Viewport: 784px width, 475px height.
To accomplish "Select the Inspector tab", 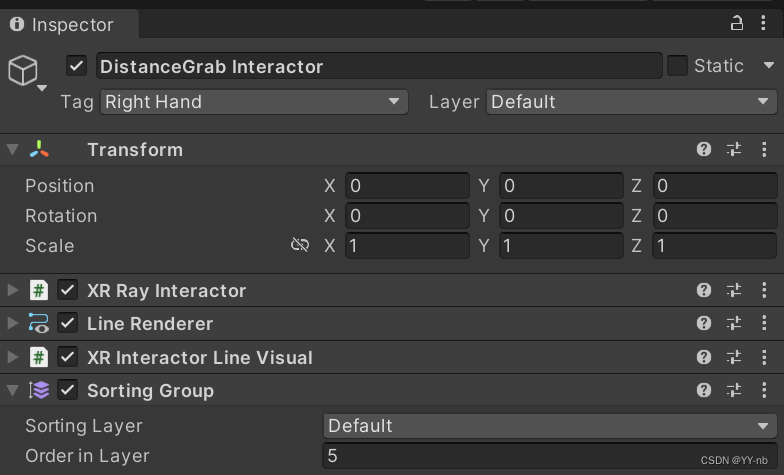I will pos(62,24).
